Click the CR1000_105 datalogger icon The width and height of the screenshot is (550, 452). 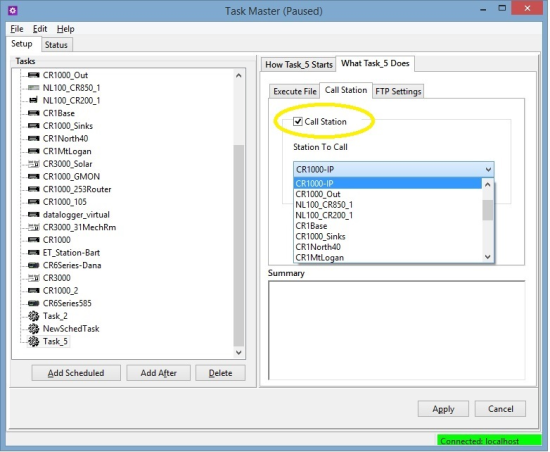pos(34,202)
